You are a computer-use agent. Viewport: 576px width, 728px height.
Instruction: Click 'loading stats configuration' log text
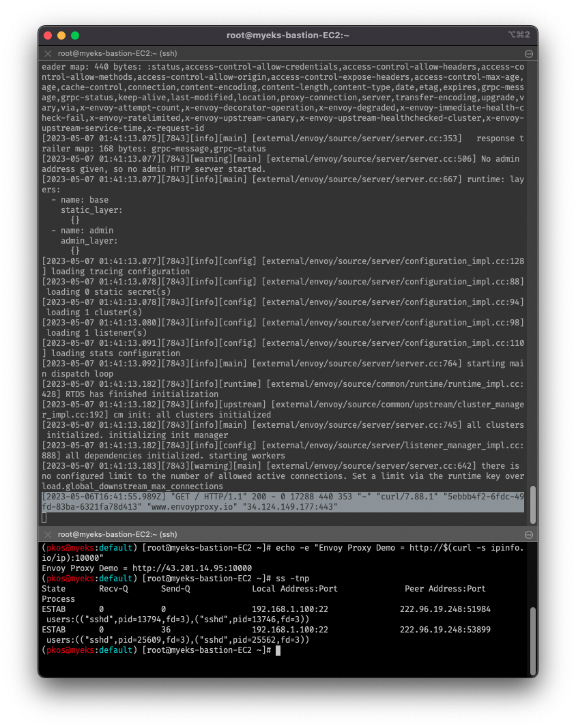pyautogui.click(x=115, y=353)
